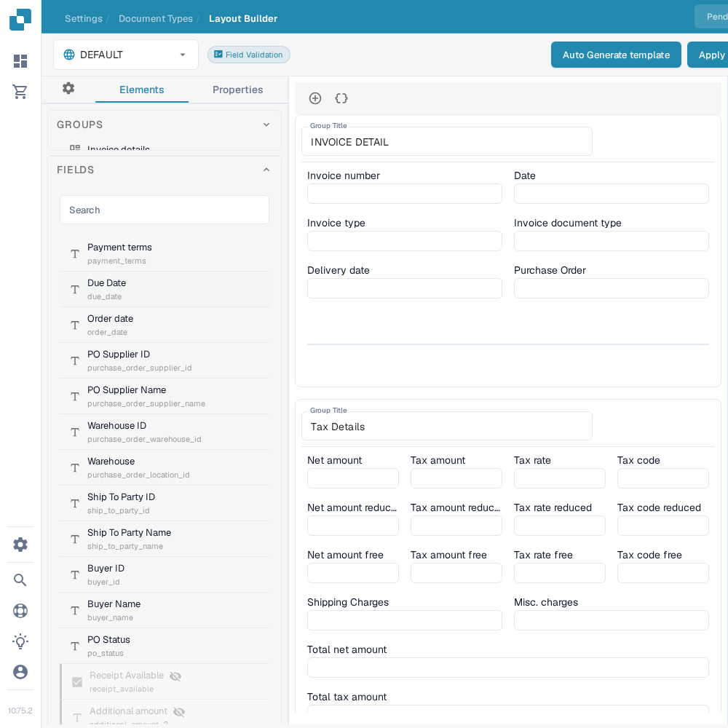728x728 pixels.
Task: Click the Tax rate input box
Action: click(559, 478)
